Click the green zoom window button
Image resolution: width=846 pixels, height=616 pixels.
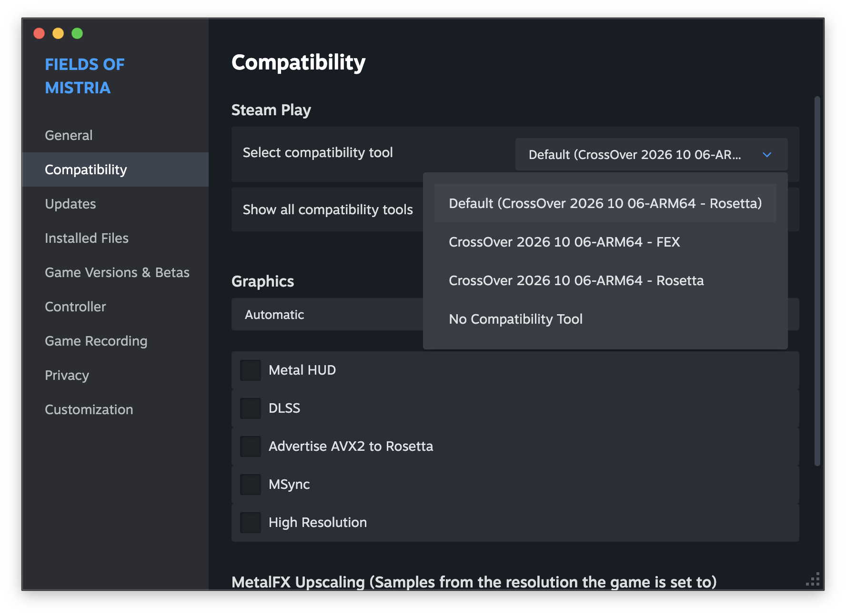tap(77, 33)
